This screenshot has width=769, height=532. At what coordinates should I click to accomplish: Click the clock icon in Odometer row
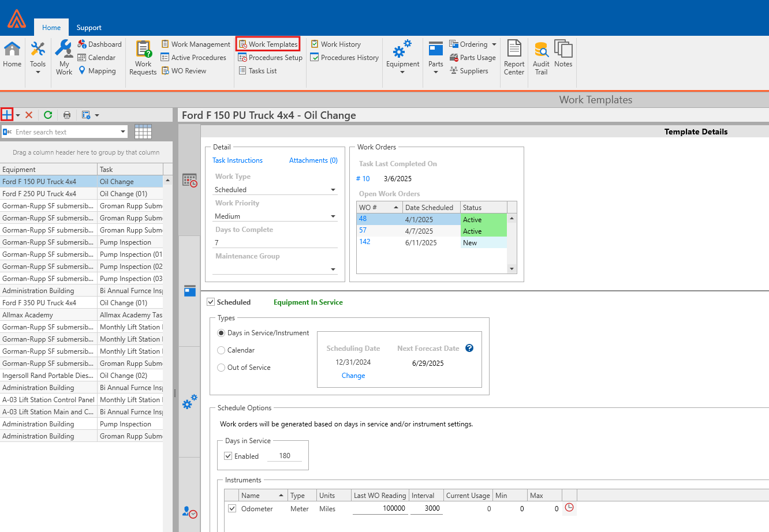click(569, 508)
